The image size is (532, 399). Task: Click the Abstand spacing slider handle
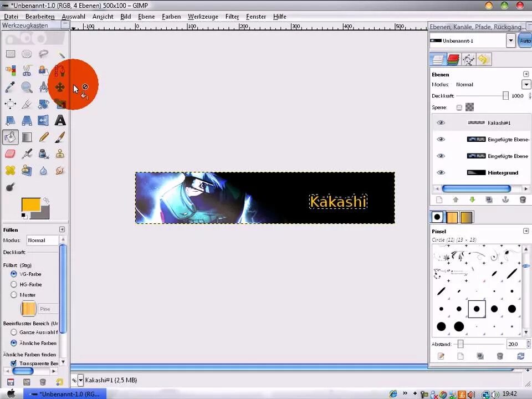(461, 344)
